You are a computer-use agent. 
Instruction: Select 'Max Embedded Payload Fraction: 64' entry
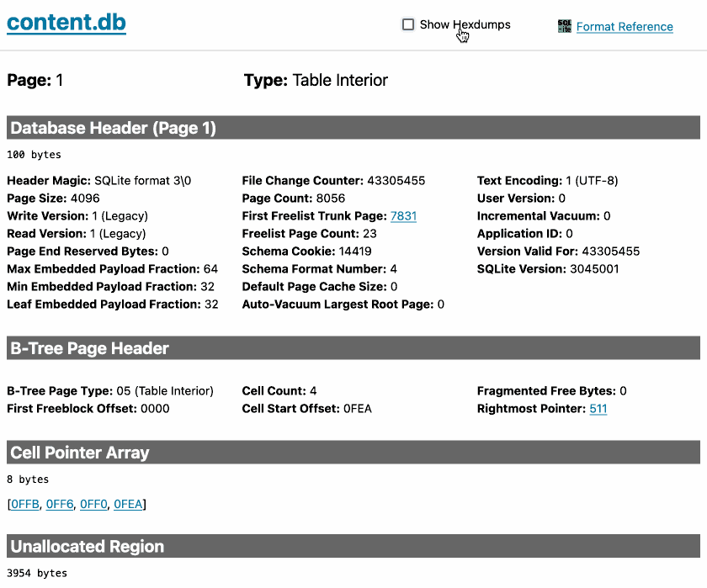[x=112, y=269]
